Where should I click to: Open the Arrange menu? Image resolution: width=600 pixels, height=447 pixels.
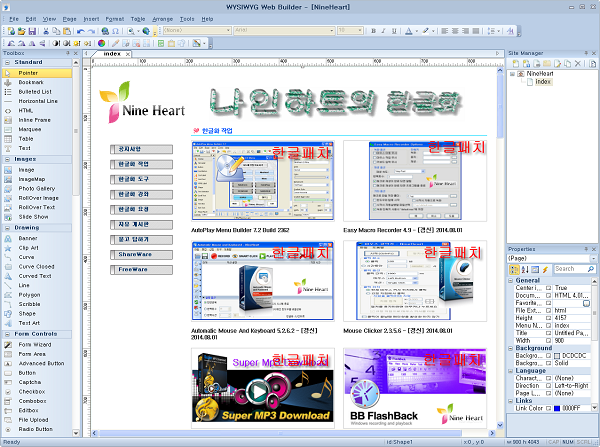(x=163, y=19)
